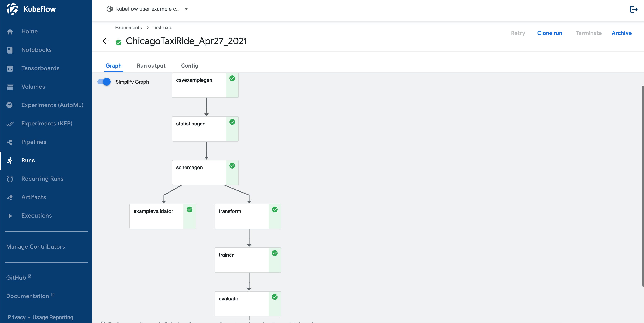Click the Pipelines sidebar icon

pos(10,142)
